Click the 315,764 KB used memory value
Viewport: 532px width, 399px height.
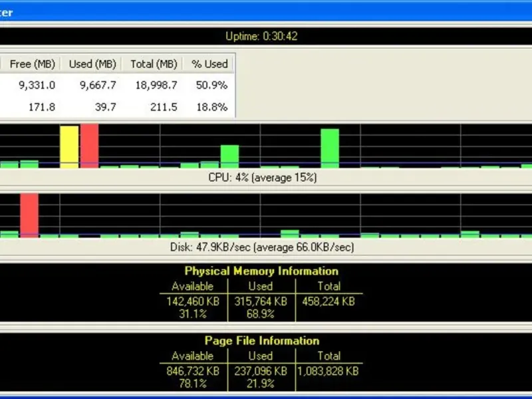coord(261,301)
